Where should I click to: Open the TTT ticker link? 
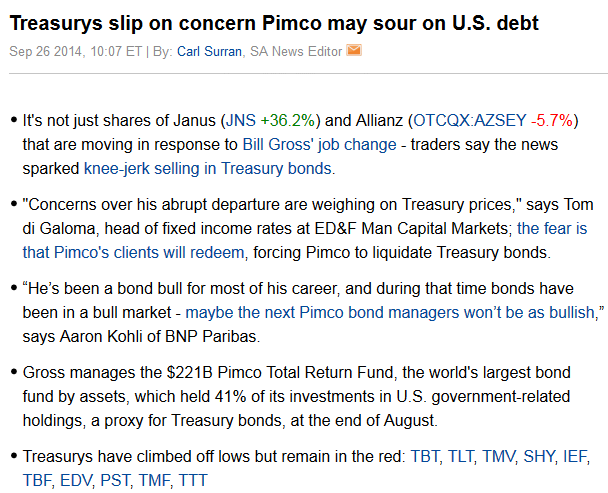pyautogui.click(x=193, y=481)
